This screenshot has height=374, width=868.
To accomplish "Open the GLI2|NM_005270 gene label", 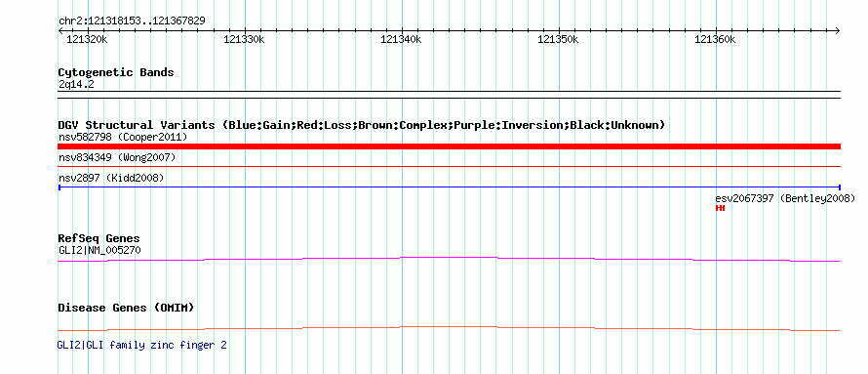I will click(x=99, y=250).
